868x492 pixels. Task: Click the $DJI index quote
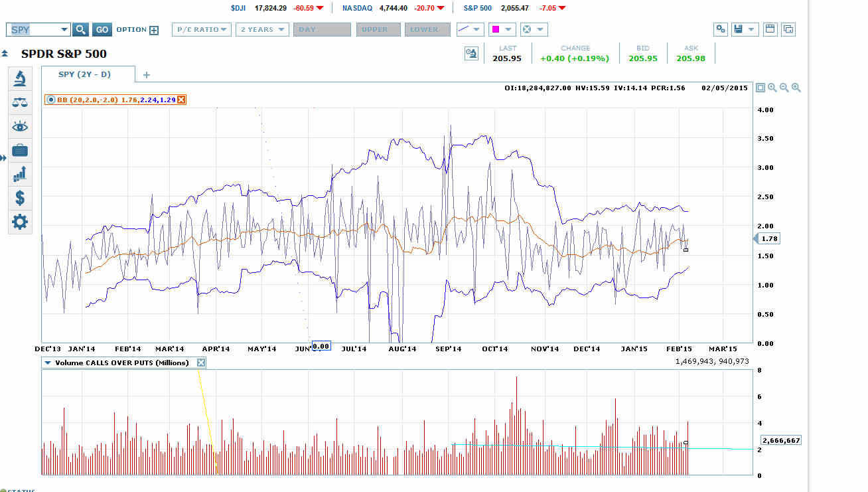(x=277, y=8)
